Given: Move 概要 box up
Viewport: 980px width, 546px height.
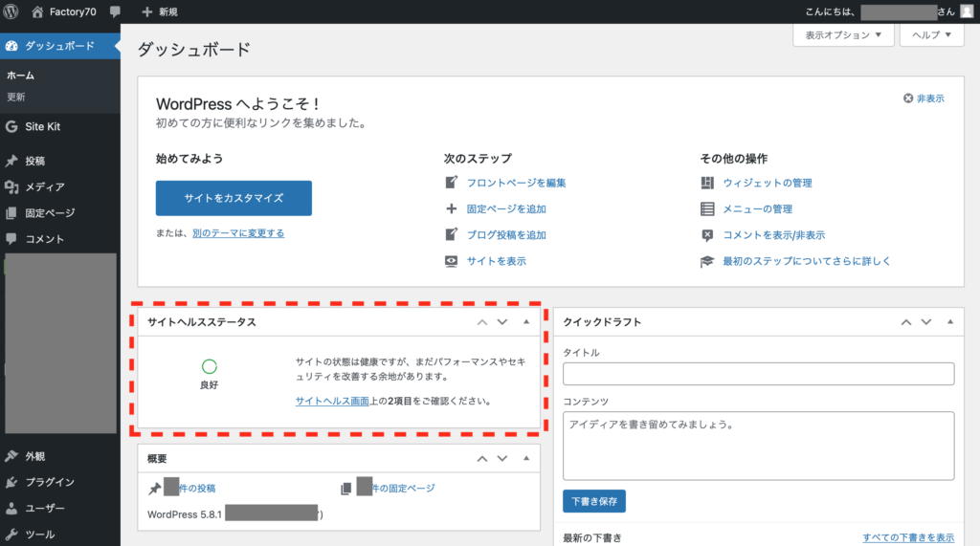Looking at the screenshot, I should coord(482,459).
